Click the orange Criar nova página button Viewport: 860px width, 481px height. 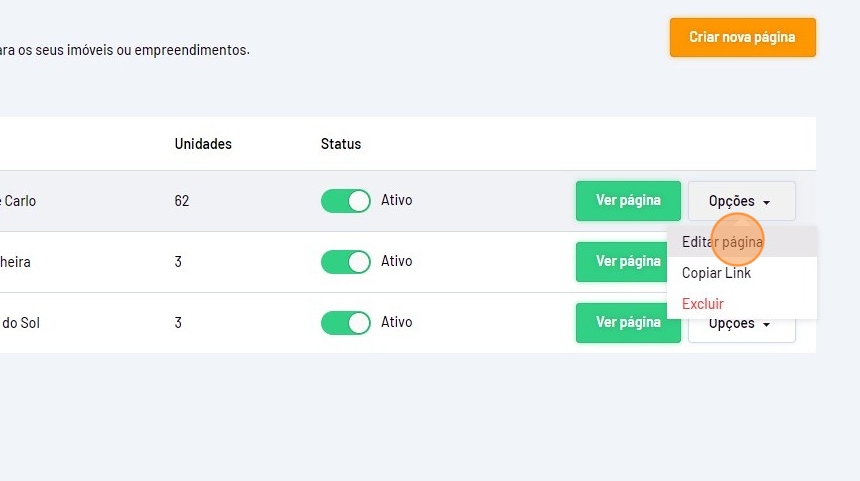[742, 38]
